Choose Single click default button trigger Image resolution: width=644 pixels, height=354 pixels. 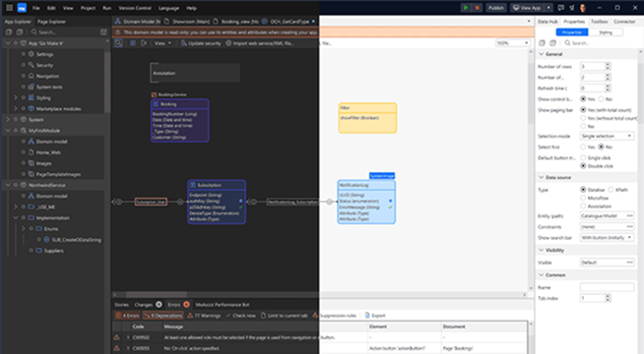click(583, 158)
